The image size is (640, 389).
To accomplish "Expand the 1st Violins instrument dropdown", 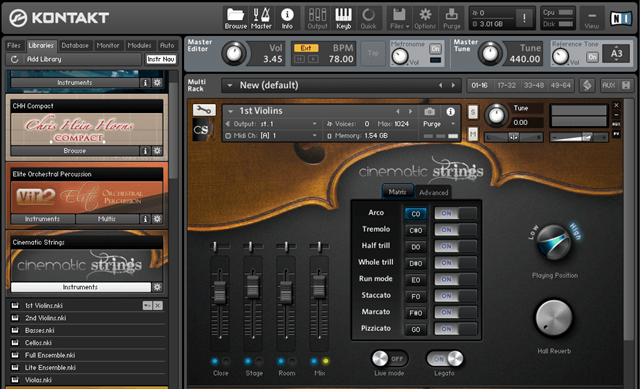I will pyautogui.click(x=231, y=111).
